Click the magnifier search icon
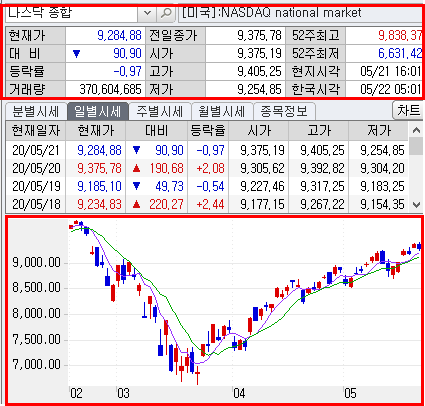This screenshot has width=425, height=406. pyautogui.click(x=166, y=14)
